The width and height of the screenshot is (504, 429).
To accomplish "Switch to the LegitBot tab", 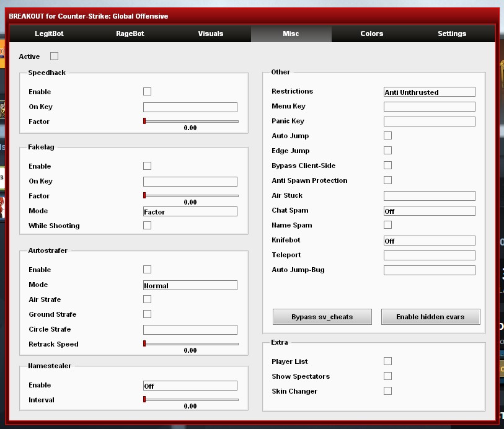I will point(49,33).
